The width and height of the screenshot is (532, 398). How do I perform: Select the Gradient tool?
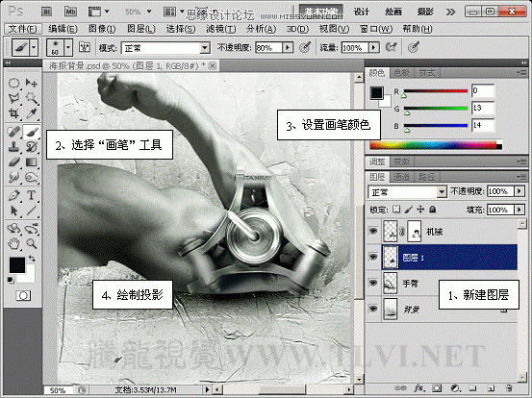[32, 162]
